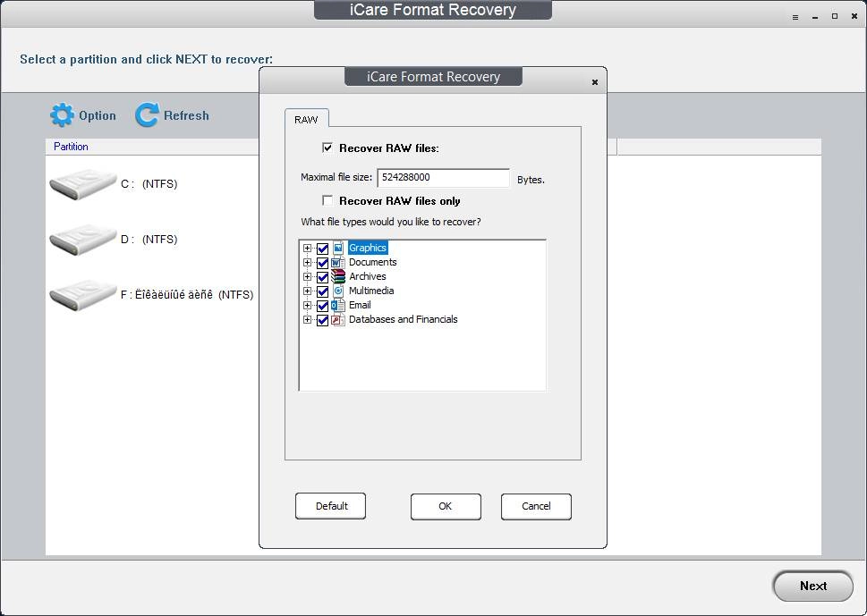Select the F: drive icon
867x616 pixels.
(x=83, y=295)
